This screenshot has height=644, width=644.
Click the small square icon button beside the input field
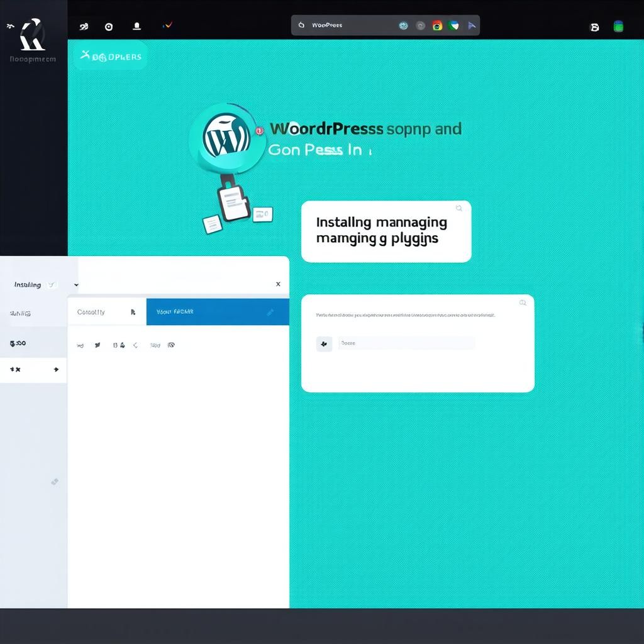tap(324, 343)
